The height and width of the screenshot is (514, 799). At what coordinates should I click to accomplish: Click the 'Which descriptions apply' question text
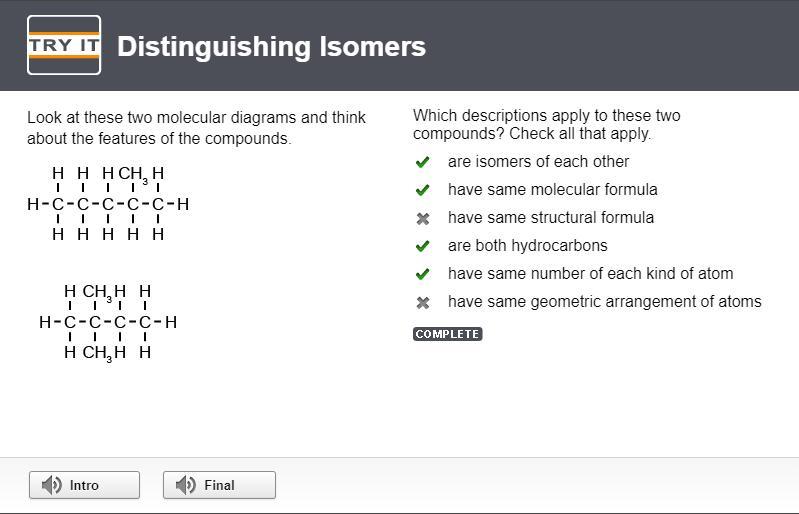547,124
